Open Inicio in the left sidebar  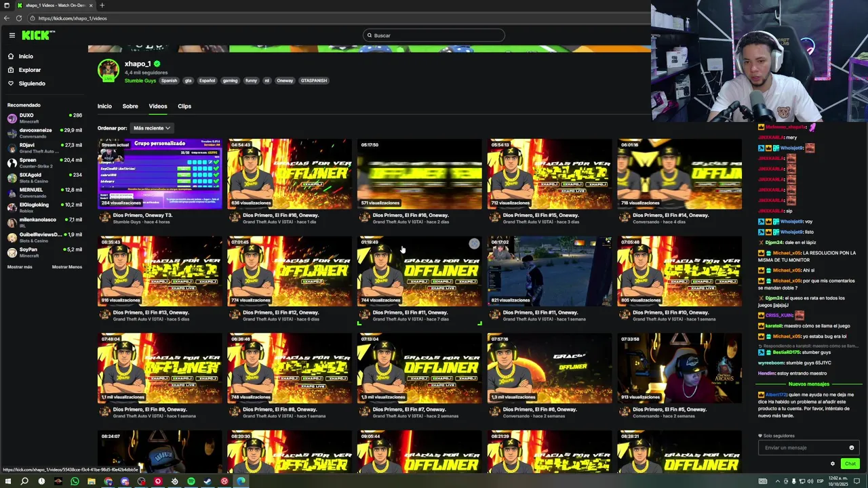coord(26,56)
